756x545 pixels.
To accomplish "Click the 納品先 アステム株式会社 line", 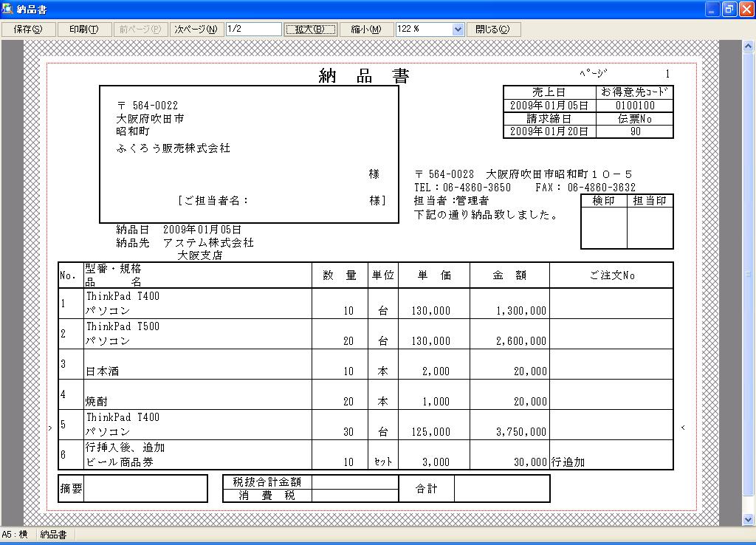I will [185, 243].
